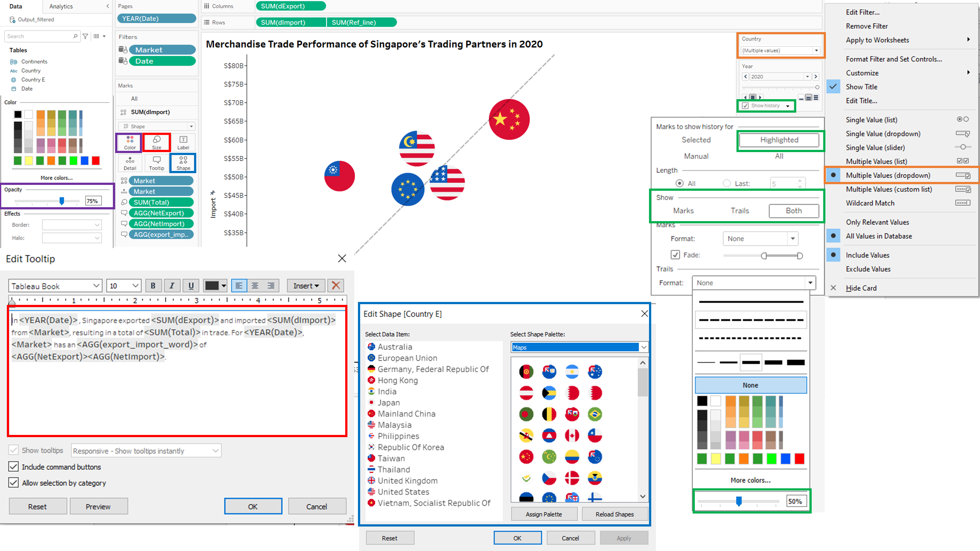
Task: Choose Edit Filter... from context menu
Action: coord(862,12)
